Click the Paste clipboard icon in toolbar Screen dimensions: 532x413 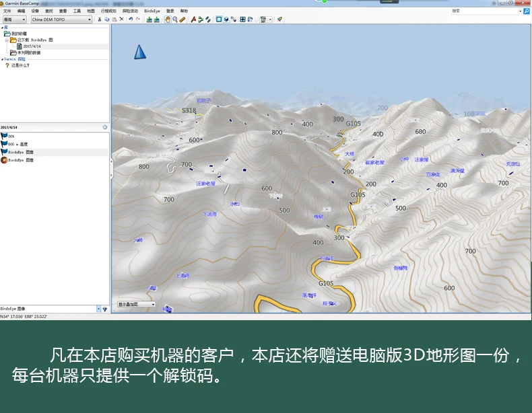click(114, 20)
